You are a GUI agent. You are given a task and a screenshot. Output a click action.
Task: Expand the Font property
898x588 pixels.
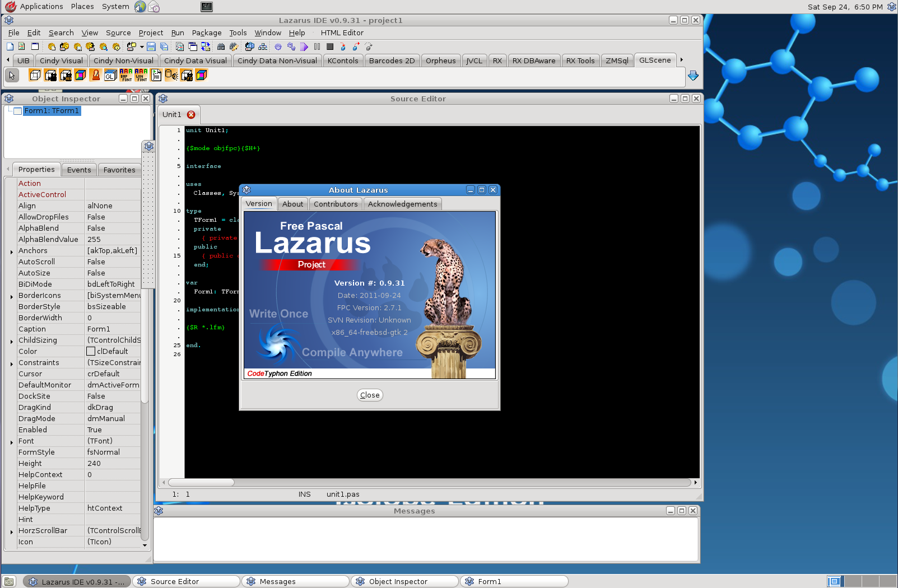coord(12,442)
